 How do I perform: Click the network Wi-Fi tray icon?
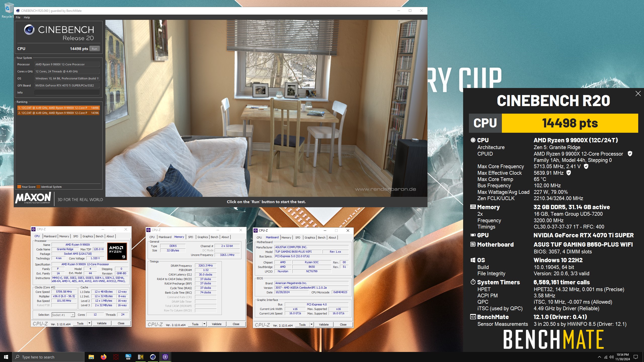pyautogui.click(x=606, y=357)
